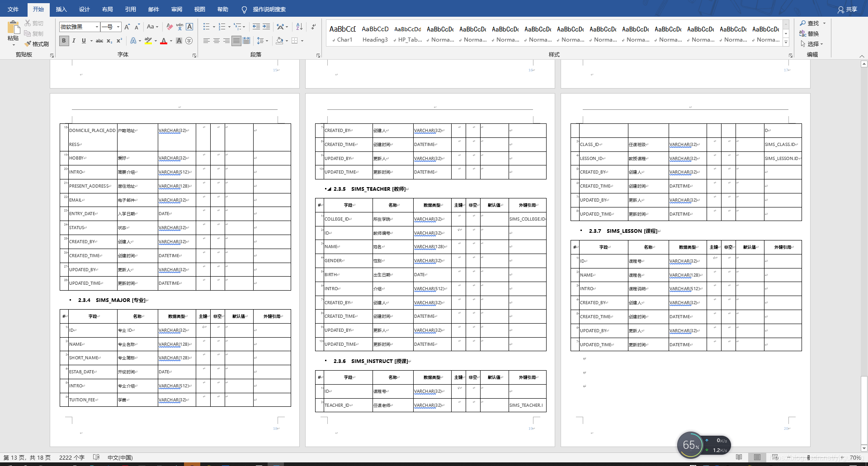This screenshot has height=466, width=868.
Task: Switch to the 审阅 Review tab
Action: click(176, 9)
